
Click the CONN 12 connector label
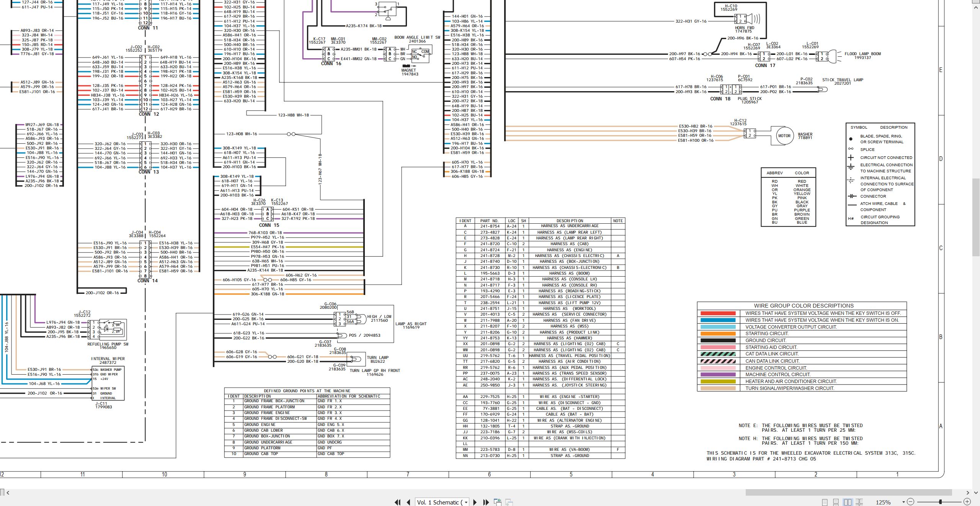[x=149, y=114]
